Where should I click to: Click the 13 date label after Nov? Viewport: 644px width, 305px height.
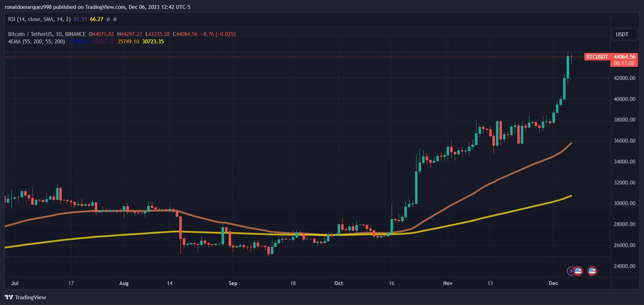pos(490,283)
